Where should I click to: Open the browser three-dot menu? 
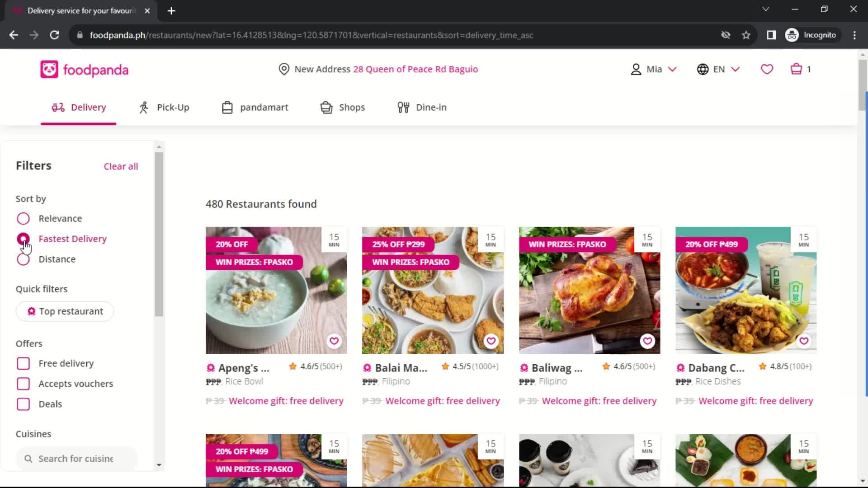coord(854,35)
